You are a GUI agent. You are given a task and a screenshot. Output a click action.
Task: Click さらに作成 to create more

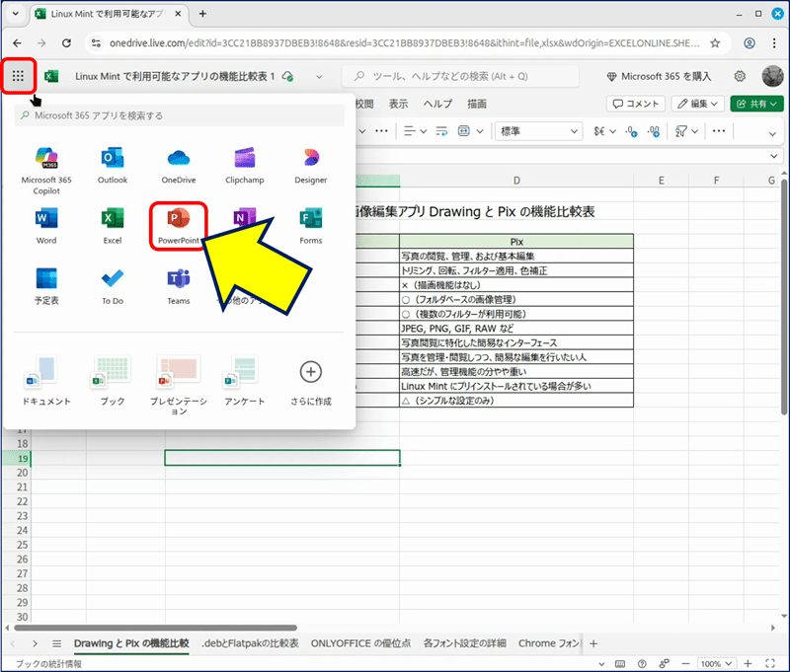[311, 383]
